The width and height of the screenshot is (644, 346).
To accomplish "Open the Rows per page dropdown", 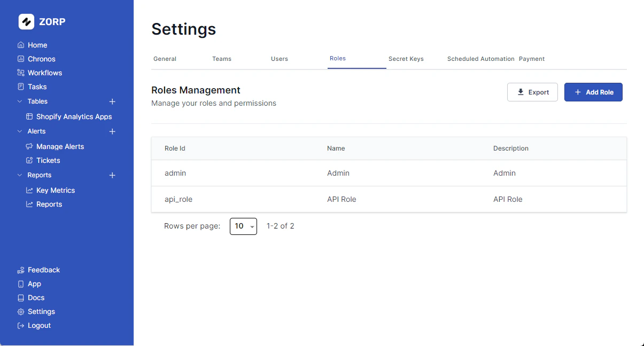I will (243, 226).
